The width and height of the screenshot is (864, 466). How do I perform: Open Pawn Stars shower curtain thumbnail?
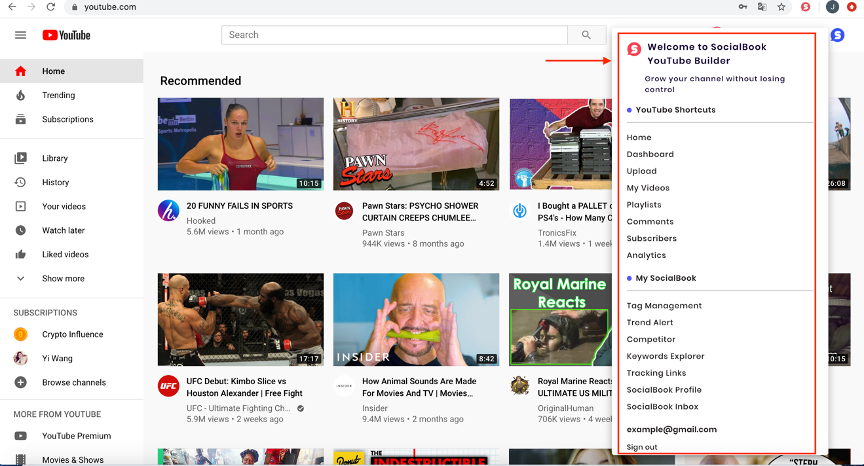(416, 144)
